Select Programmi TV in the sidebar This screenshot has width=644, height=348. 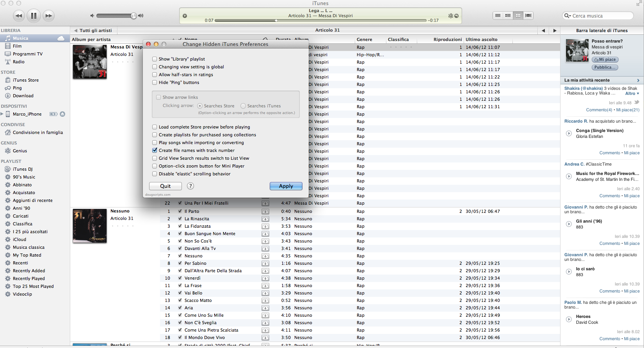[x=28, y=54]
